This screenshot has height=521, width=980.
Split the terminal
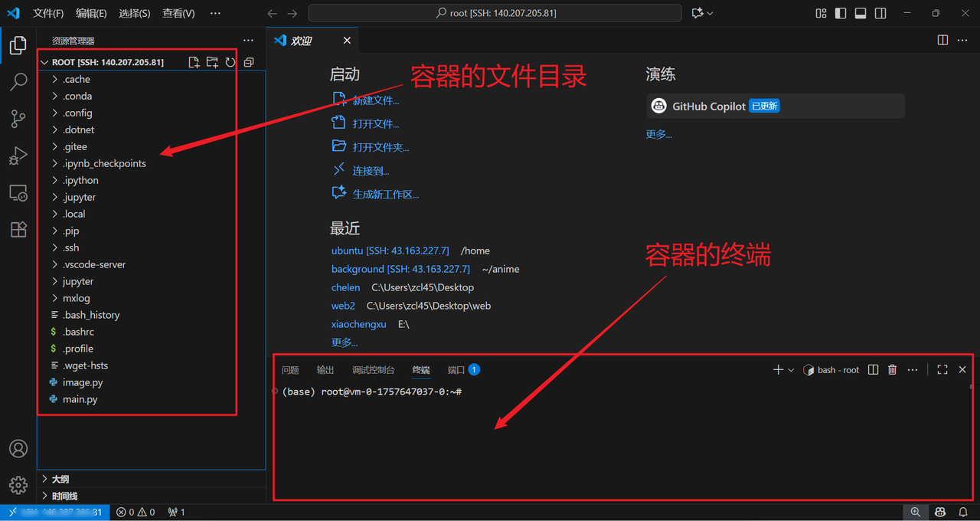coord(873,370)
